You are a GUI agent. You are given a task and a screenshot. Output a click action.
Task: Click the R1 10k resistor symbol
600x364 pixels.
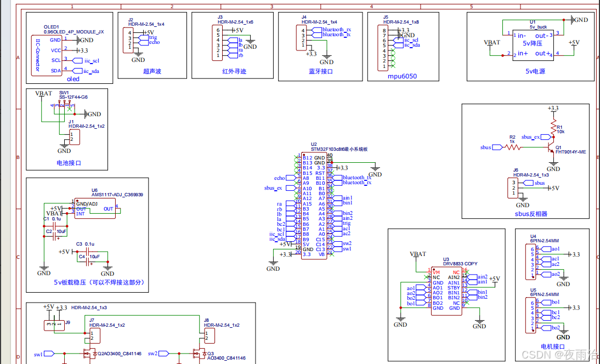(553, 127)
